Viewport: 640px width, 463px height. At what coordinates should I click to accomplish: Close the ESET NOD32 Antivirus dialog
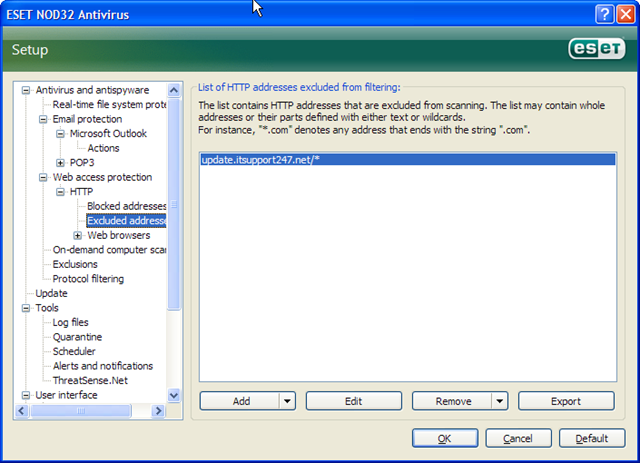(626, 15)
